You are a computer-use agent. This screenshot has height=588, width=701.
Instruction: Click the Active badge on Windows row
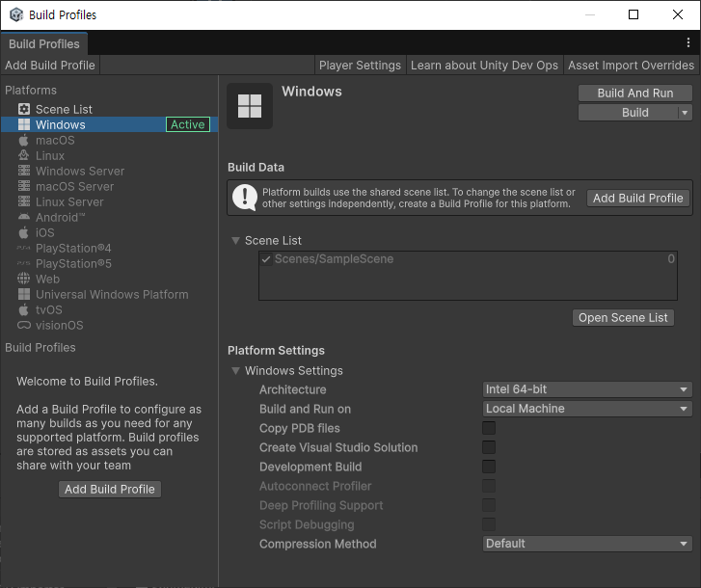(x=188, y=124)
